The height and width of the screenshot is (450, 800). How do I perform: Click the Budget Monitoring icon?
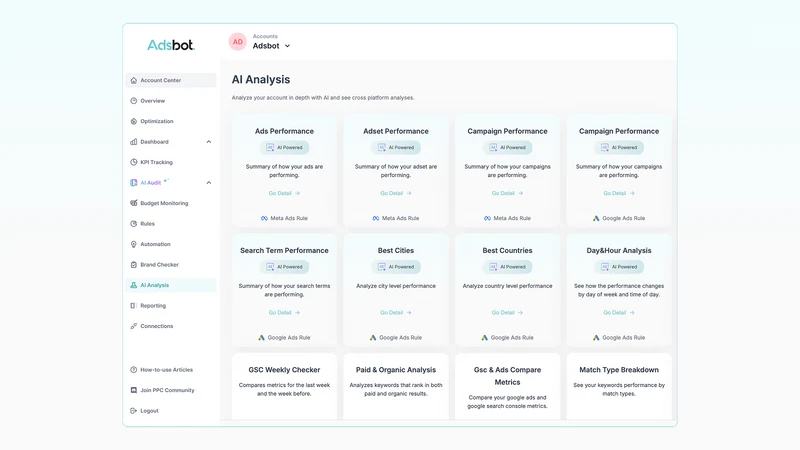tap(134, 203)
